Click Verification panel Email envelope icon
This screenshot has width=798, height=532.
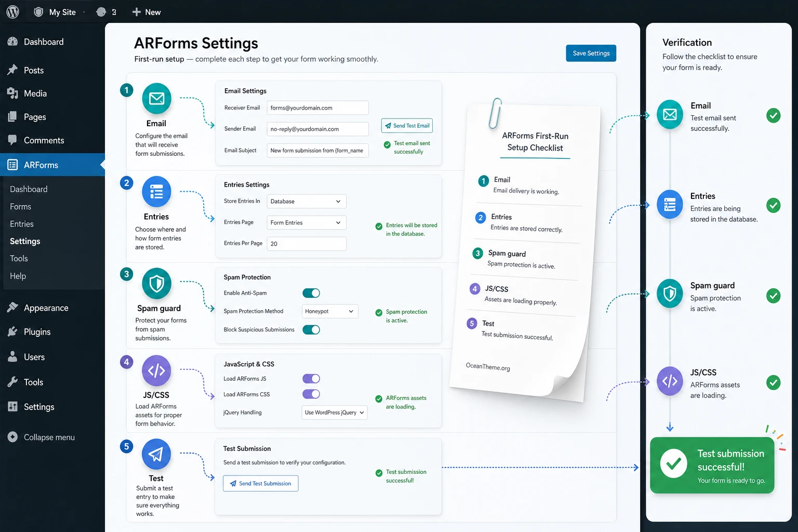pyautogui.click(x=670, y=114)
